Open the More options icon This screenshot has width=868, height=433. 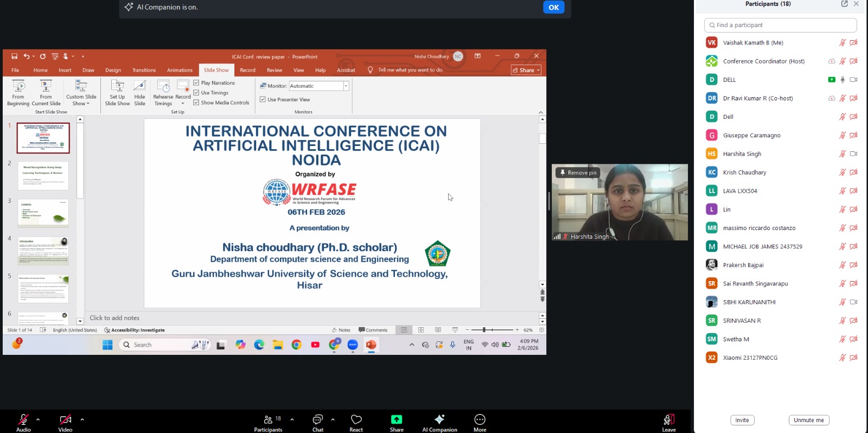click(x=480, y=419)
